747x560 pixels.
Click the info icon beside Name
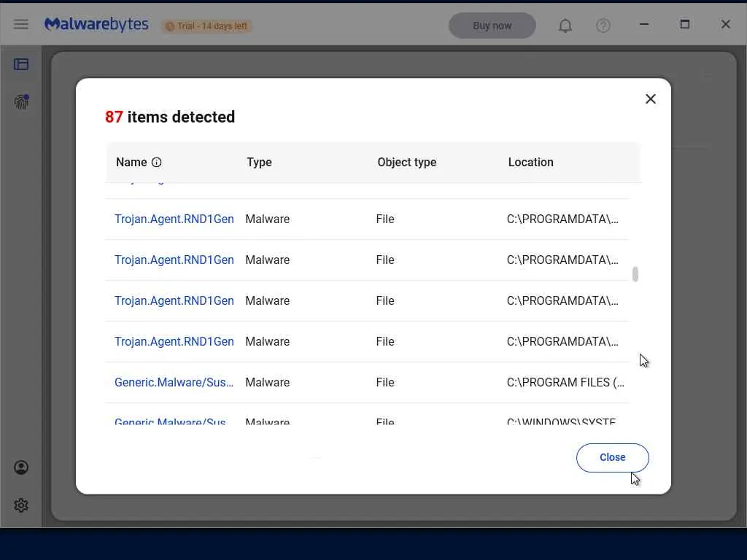[156, 163]
